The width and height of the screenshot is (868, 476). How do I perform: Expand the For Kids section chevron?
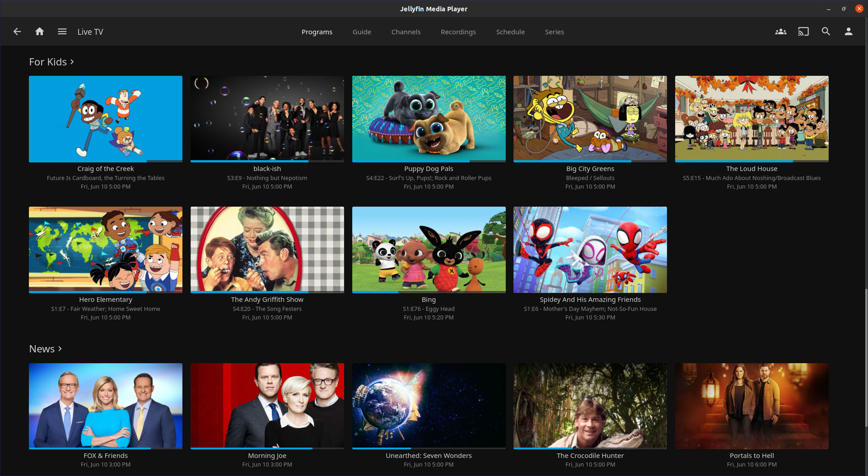pos(72,62)
